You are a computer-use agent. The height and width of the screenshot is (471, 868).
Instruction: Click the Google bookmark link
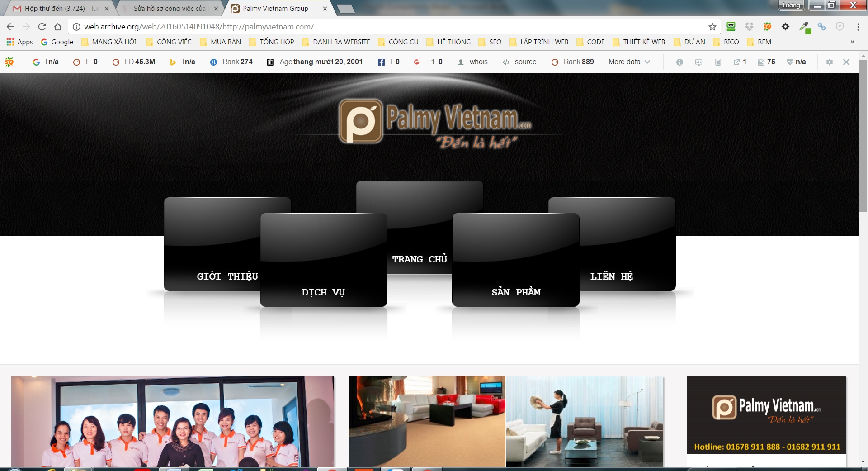click(x=57, y=42)
